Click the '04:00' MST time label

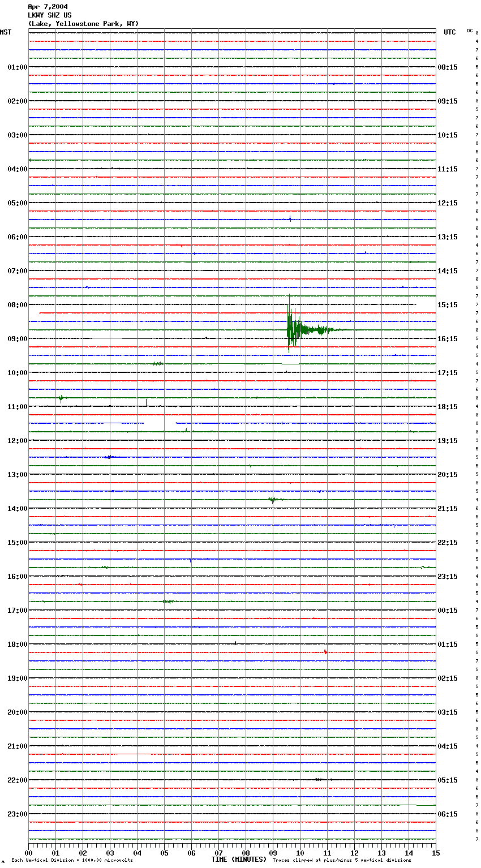[x=18, y=169]
